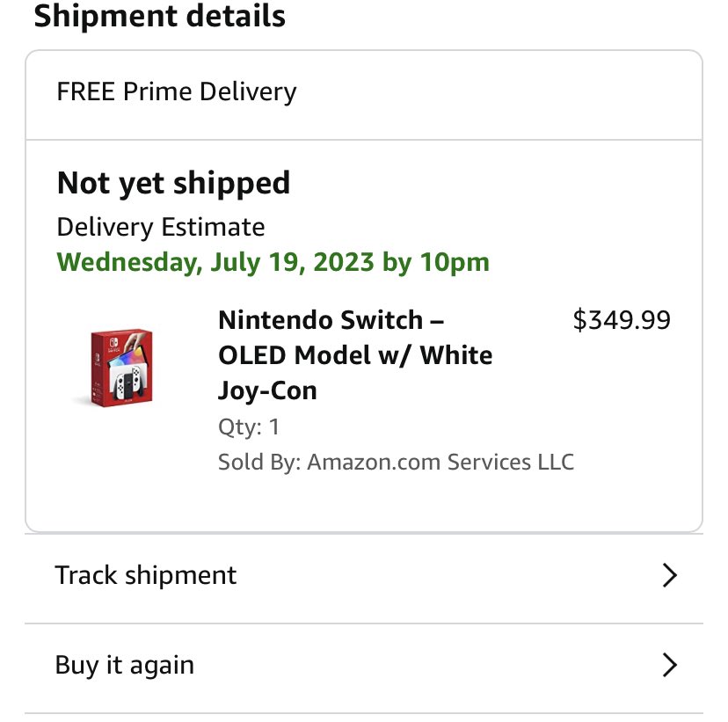Open the Buy it again row
The image size is (728, 722).
coord(364,666)
